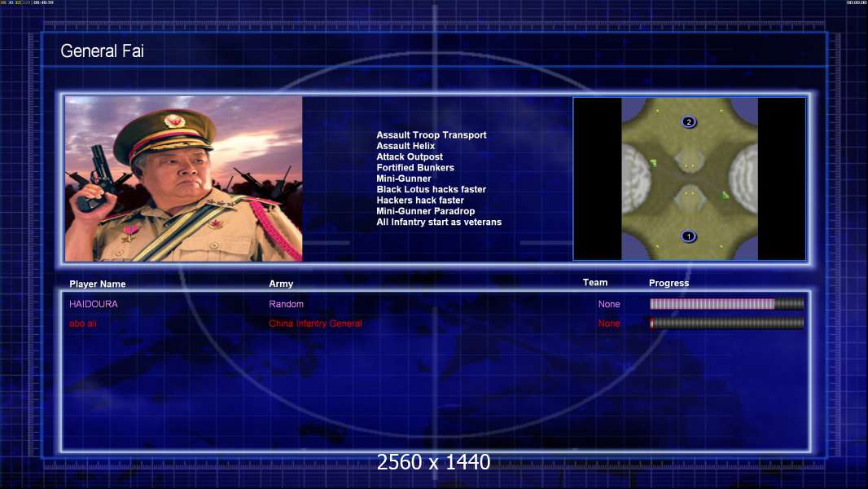Click abo ali's team value None
The width and height of the screenshot is (868, 489).
(x=609, y=324)
